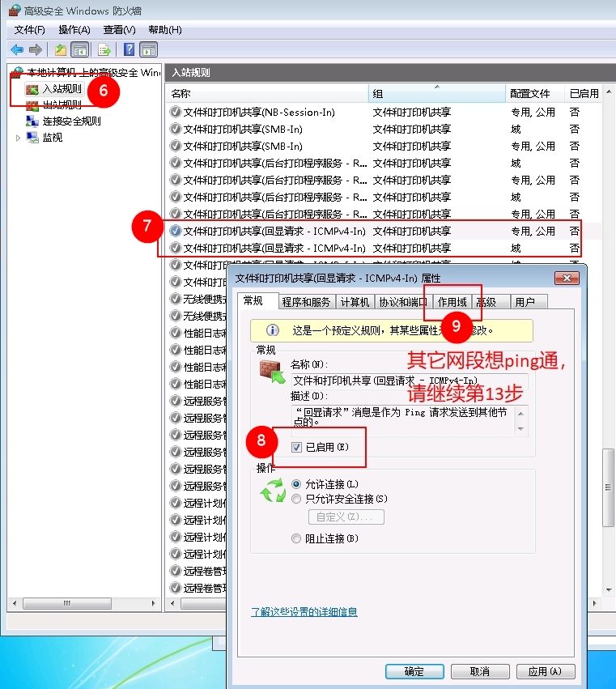Image resolution: width=616 pixels, height=689 pixels.
Task: Expand the 监视 tree node
Action: [19, 138]
